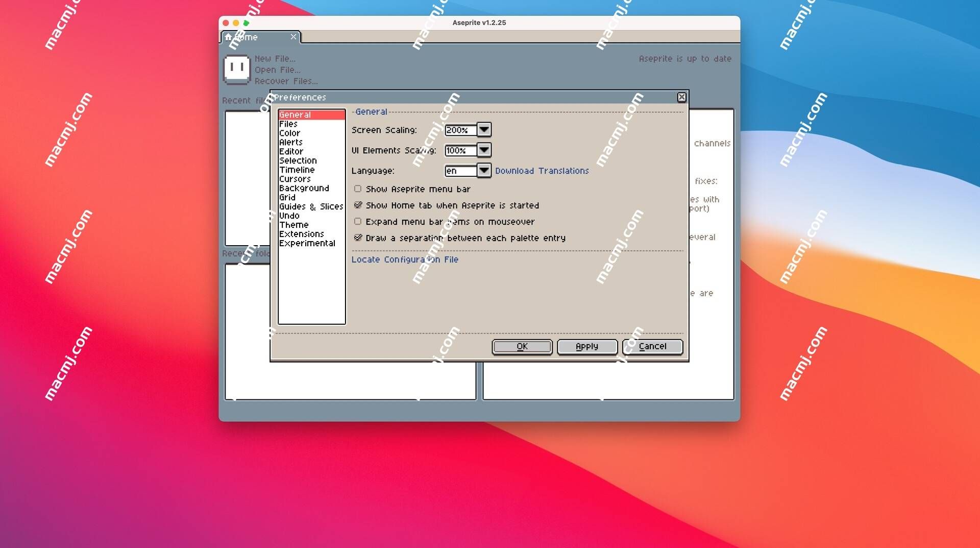Screen dimensions: 980x548
Task: Click the home icon on the Home tab
Action: [228, 37]
